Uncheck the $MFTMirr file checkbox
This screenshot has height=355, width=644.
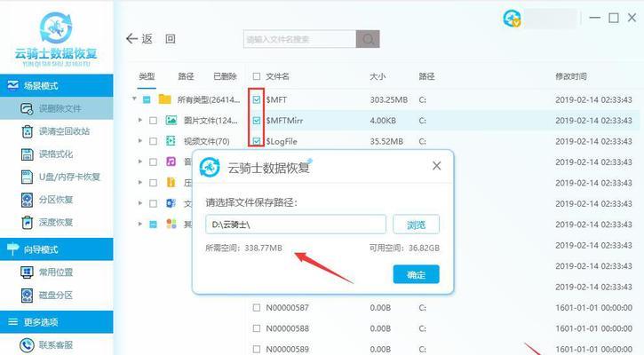(257, 121)
